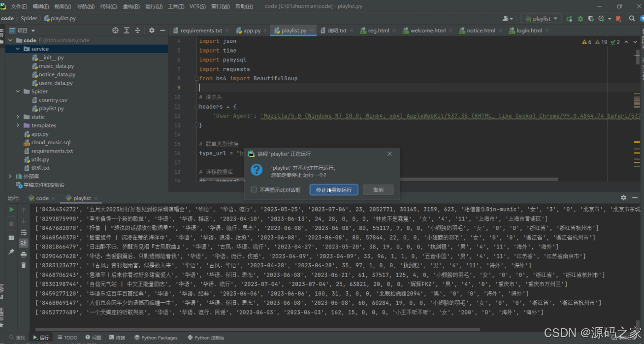Hide the run panel with the minus icon

[x=635, y=197]
